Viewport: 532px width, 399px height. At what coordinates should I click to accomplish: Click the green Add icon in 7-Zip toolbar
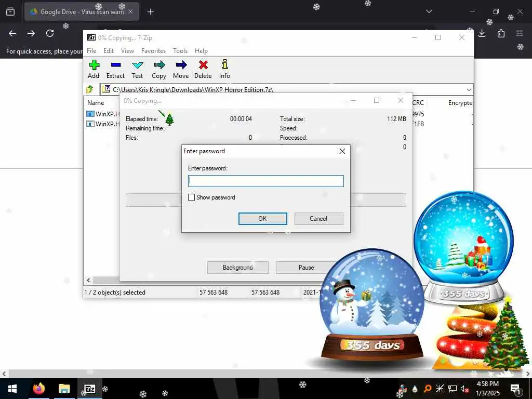(94, 65)
